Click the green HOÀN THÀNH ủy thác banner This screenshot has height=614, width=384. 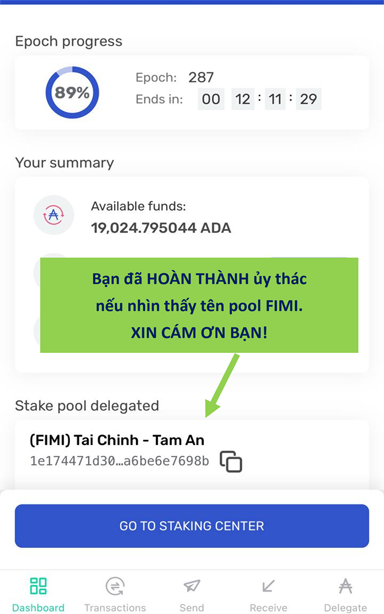[x=199, y=305]
